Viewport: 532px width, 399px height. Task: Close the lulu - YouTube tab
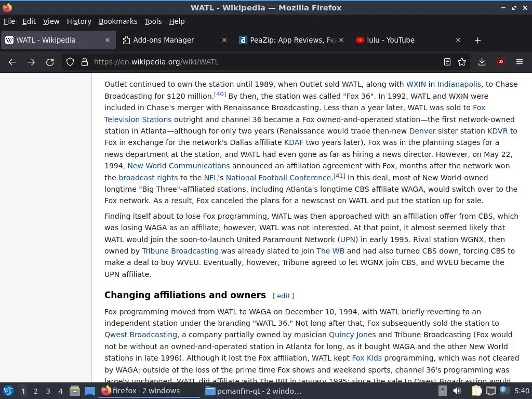click(458, 40)
